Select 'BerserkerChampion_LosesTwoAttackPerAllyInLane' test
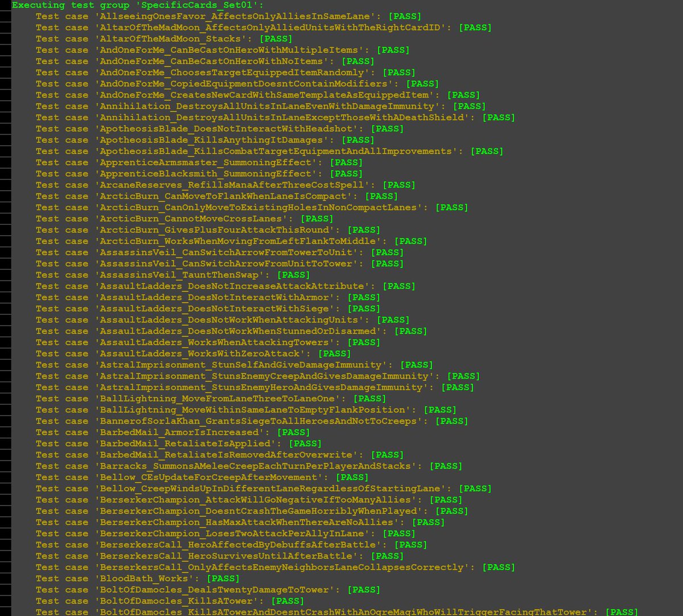683x616 pixels. pyautogui.click(x=225, y=533)
